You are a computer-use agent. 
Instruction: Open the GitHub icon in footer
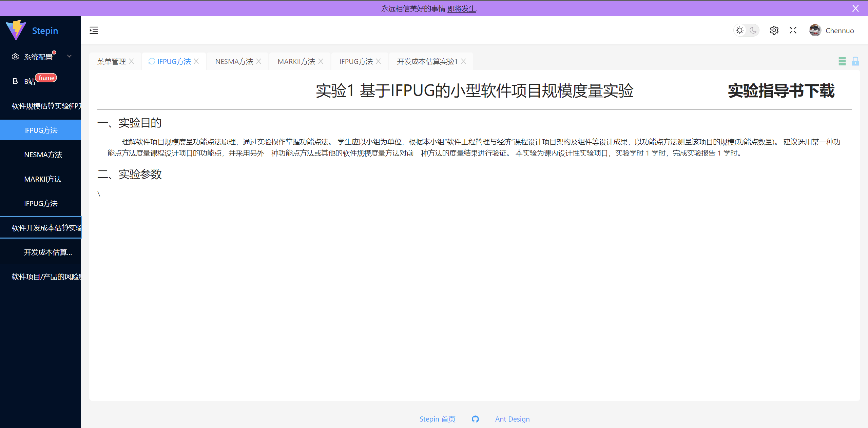(x=475, y=419)
